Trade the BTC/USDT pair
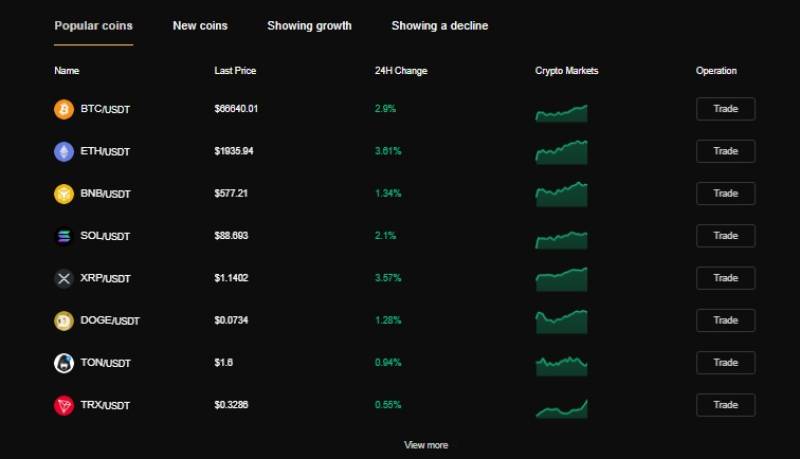800x459 pixels. click(726, 109)
